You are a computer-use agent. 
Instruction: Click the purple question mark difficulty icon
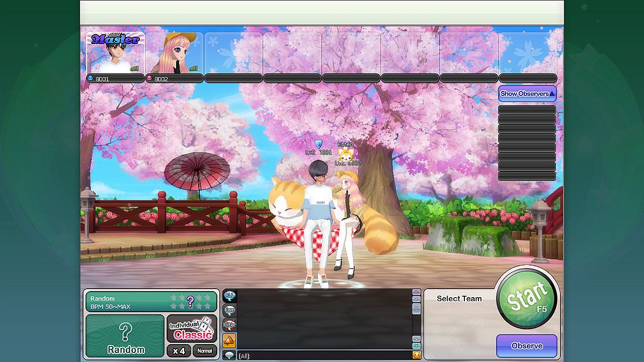click(x=190, y=302)
